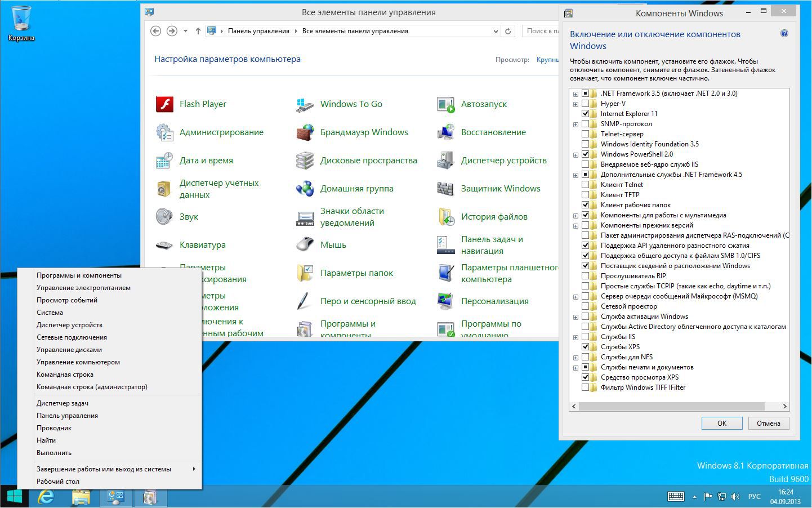Click the Защитник Windows icon
This screenshot has width=812, height=508.
click(445, 189)
